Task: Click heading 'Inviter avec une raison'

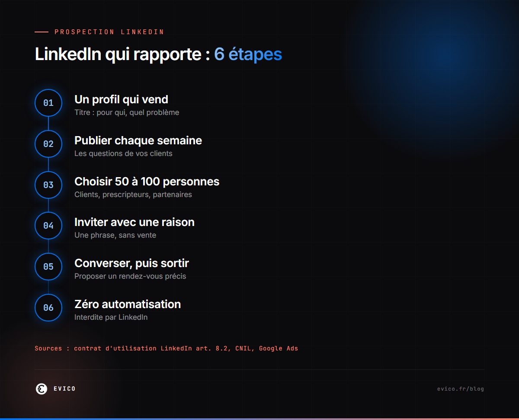Action: 135,222
